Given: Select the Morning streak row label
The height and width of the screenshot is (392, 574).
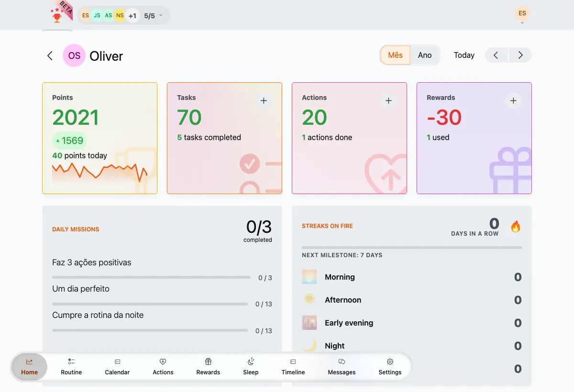Looking at the screenshot, I should [340, 277].
